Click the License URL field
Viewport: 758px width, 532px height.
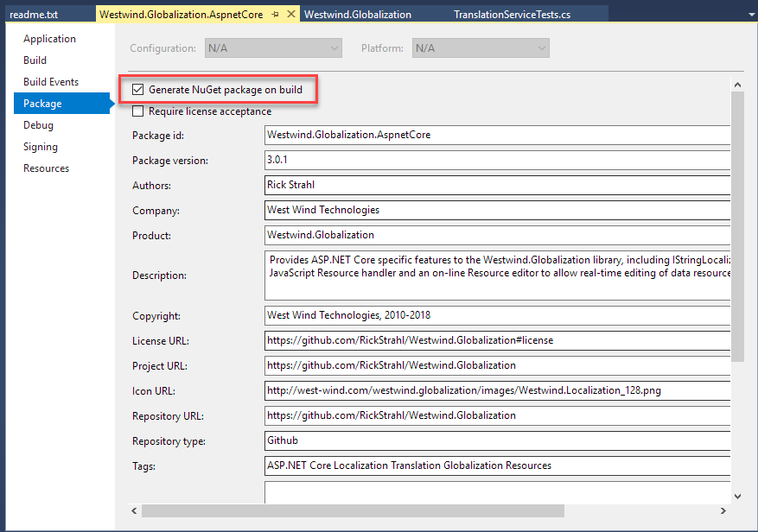(498, 340)
